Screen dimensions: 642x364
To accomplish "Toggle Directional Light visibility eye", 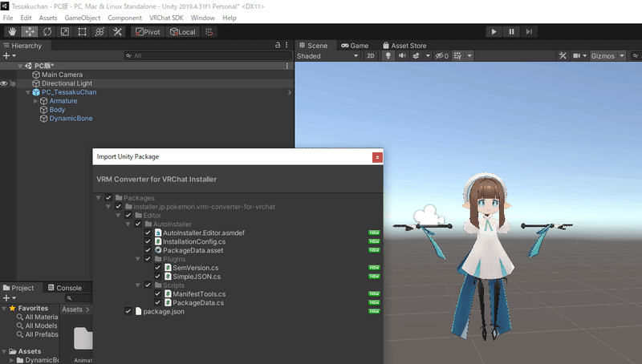I will (4, 83).
